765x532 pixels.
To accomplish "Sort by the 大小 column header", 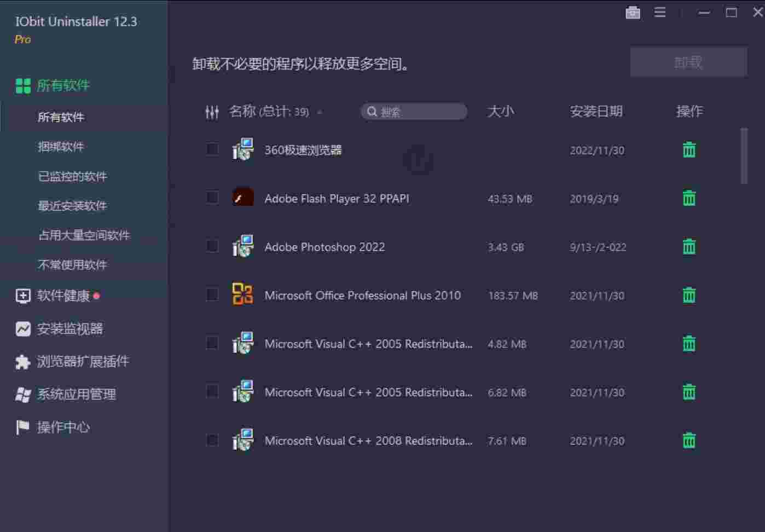I will (x=501, y=112).
